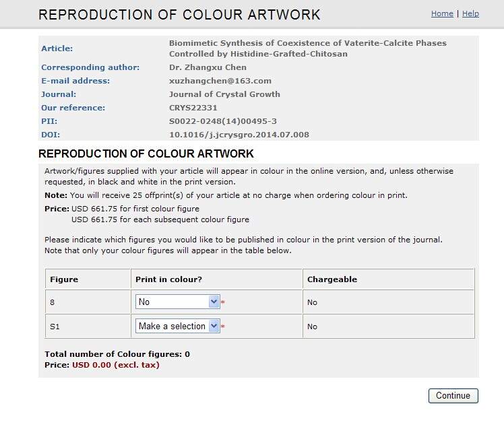Expand the "Make a selection" dropdown for S1

(x=177, y=326)
